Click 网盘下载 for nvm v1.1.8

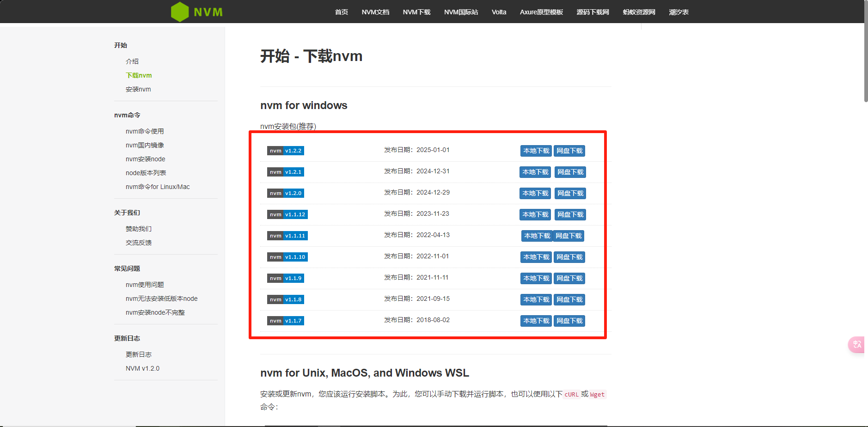pyautogui.click(x=569, y=299)
